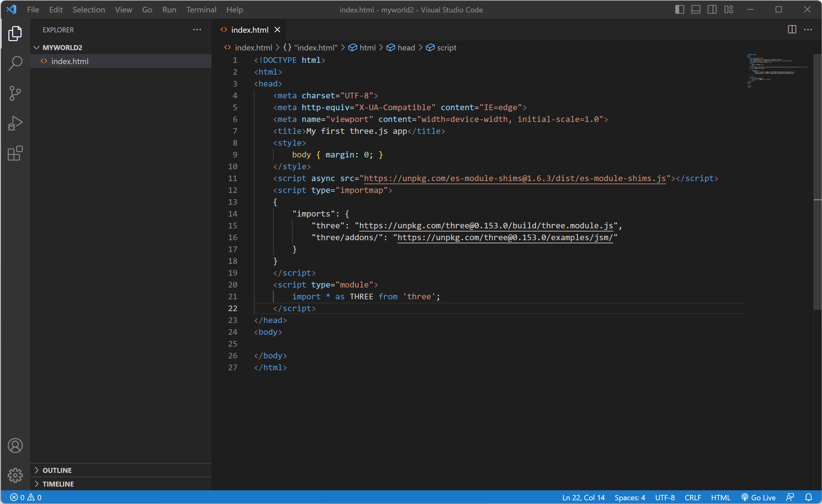Click the Go Live button
The image size is (822, 504).
pos(758,497)
